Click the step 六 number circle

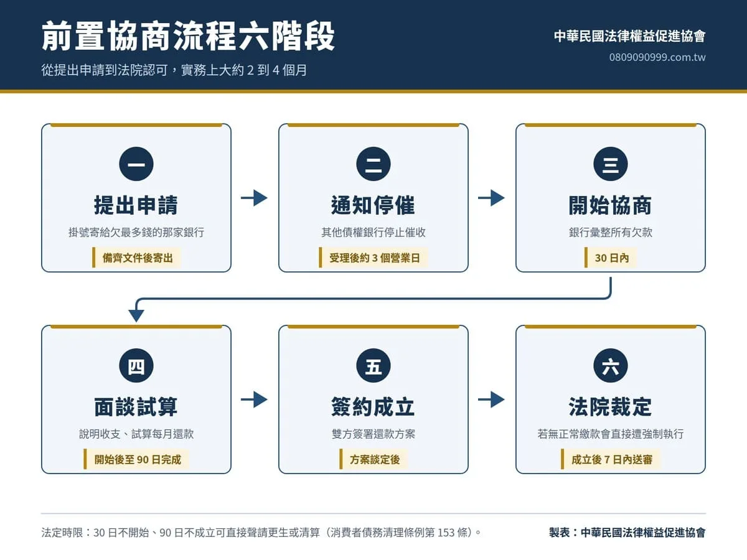pyautogui.click(x=611, y=366)
